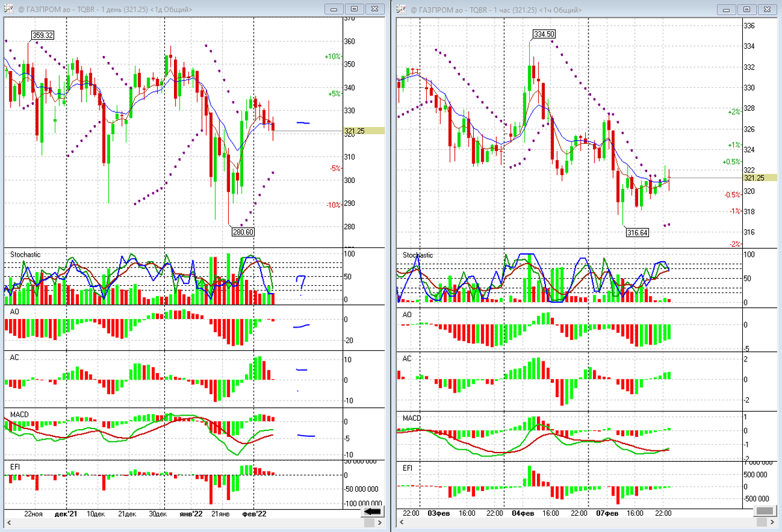Screen dimensions: 782x532
Task: Click the '+10%' percent marker on daily chart
Action: (332, 57)
